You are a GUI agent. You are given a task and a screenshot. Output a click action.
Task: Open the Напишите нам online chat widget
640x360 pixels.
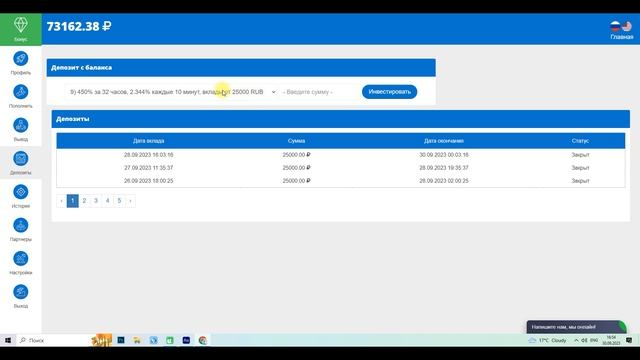pyautogui.click(x=576, y=327)
